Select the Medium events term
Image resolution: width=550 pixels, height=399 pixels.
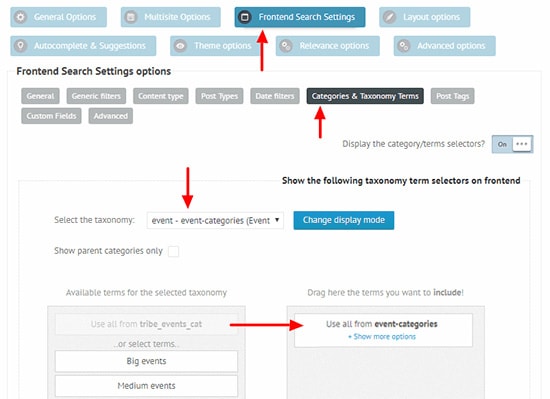[146, 386]
